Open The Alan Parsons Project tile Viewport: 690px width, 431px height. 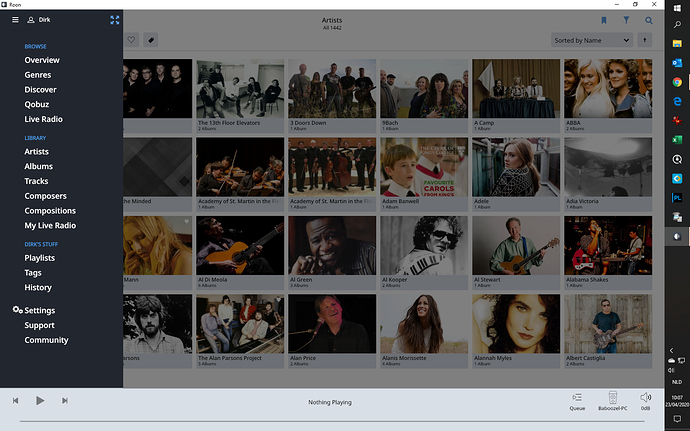pyautogui.click(x=240, y=331)
